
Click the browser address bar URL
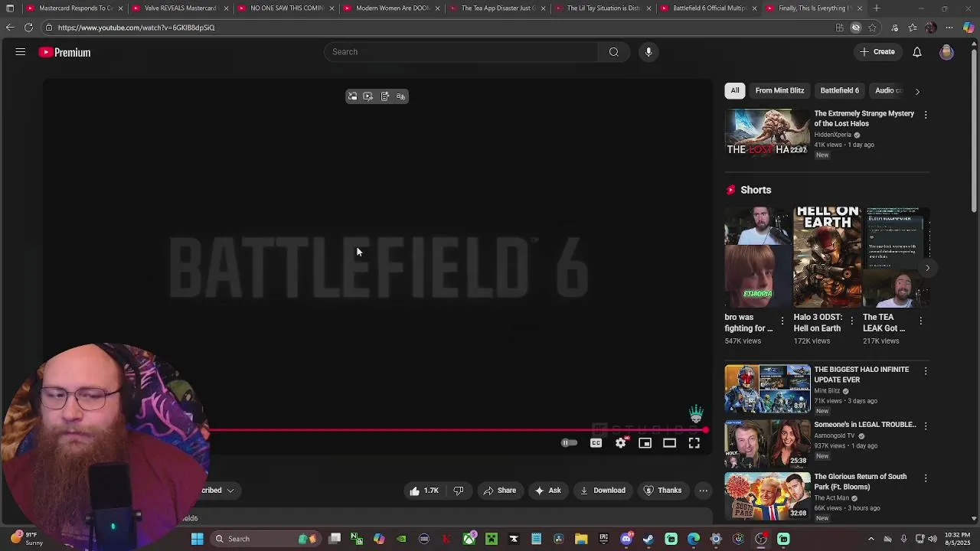click(136, 28)
